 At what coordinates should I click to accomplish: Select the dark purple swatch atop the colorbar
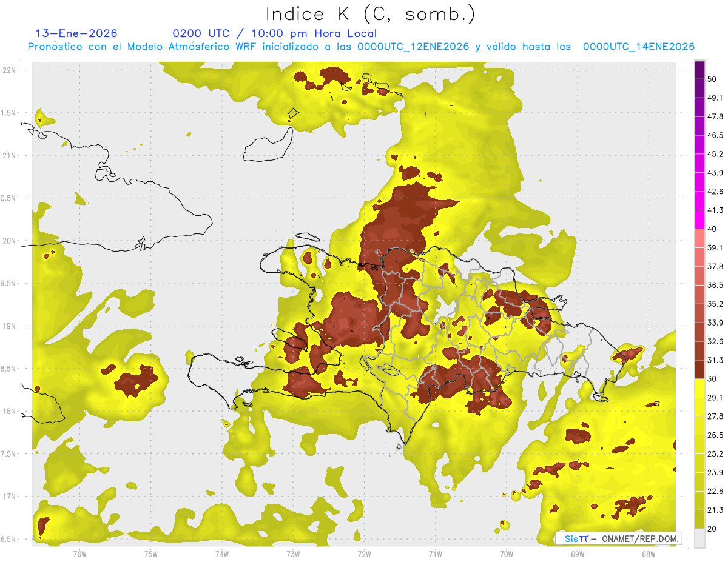click(699, 70)
